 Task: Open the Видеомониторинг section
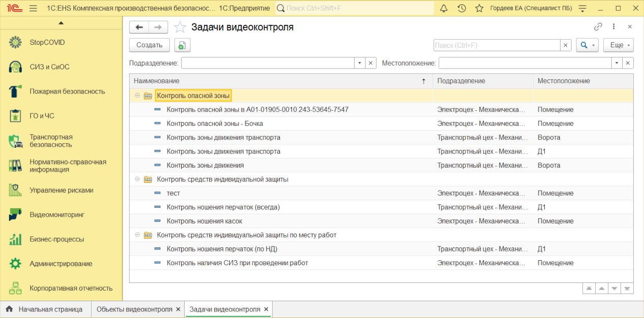tap(57, 214)
